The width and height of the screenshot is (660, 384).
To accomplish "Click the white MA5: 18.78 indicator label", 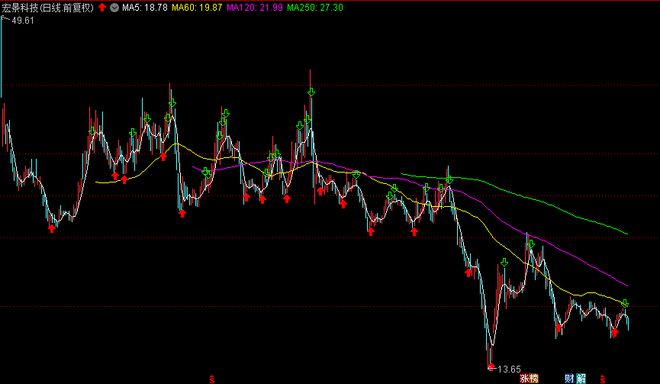I will [145, 8].
